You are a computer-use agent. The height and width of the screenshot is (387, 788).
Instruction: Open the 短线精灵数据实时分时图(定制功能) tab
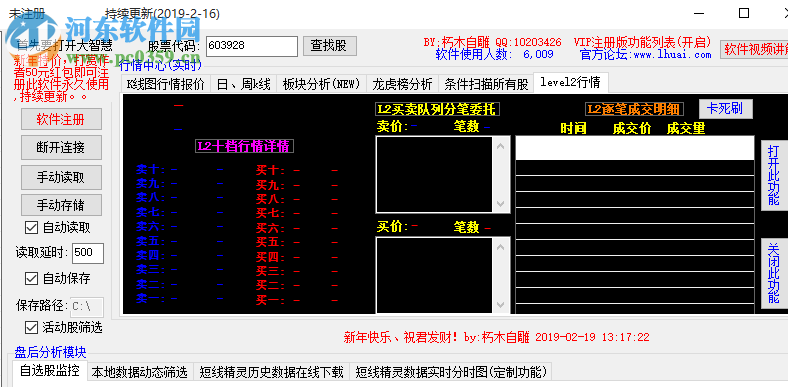tap(451, 372)
